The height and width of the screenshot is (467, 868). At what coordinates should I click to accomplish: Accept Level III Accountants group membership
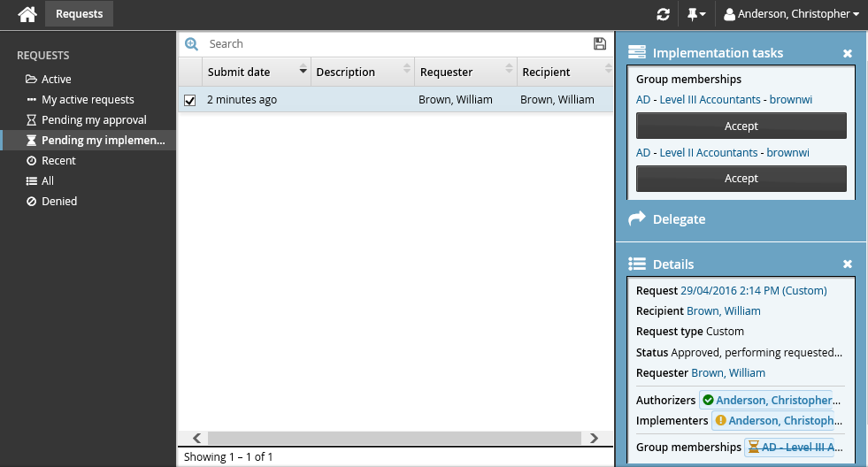tap(741, 126)
